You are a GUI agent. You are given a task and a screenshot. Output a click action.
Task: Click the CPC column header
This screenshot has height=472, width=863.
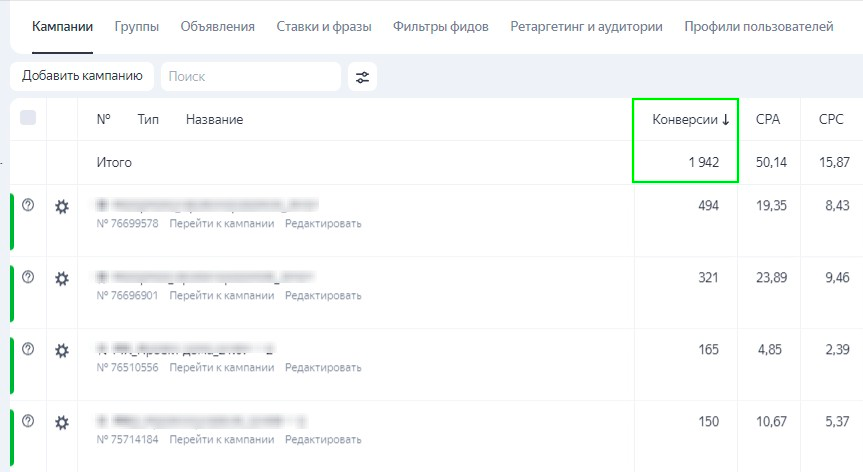[831, 119]
